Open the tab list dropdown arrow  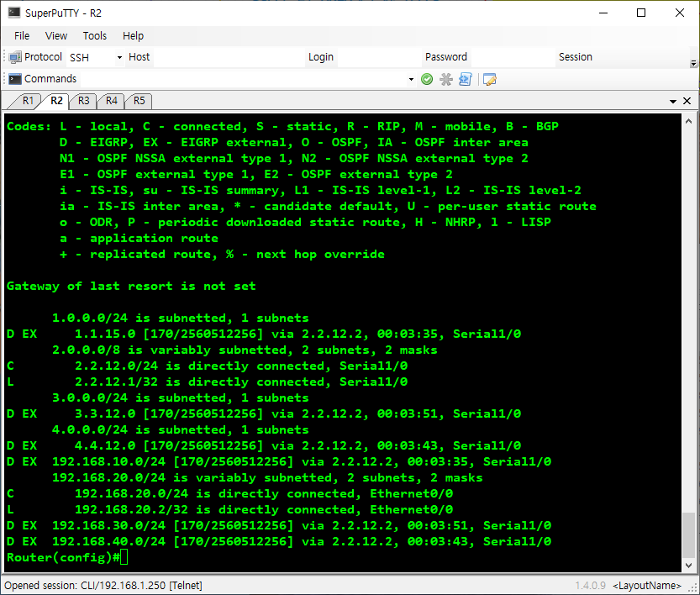tap(673, 102)
